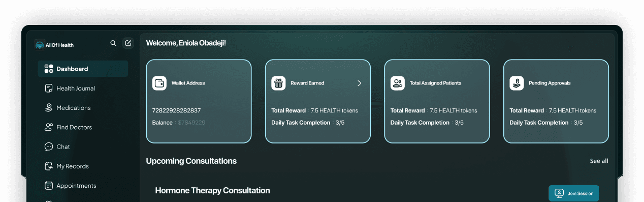The image size is (644, 202).
Task: Click the AllOf Health brand name
Action: 59,45
